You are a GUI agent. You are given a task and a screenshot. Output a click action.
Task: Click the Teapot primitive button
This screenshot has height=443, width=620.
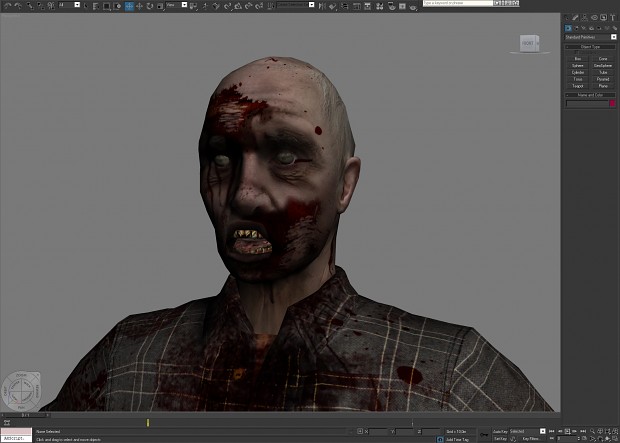coord(578,86)
